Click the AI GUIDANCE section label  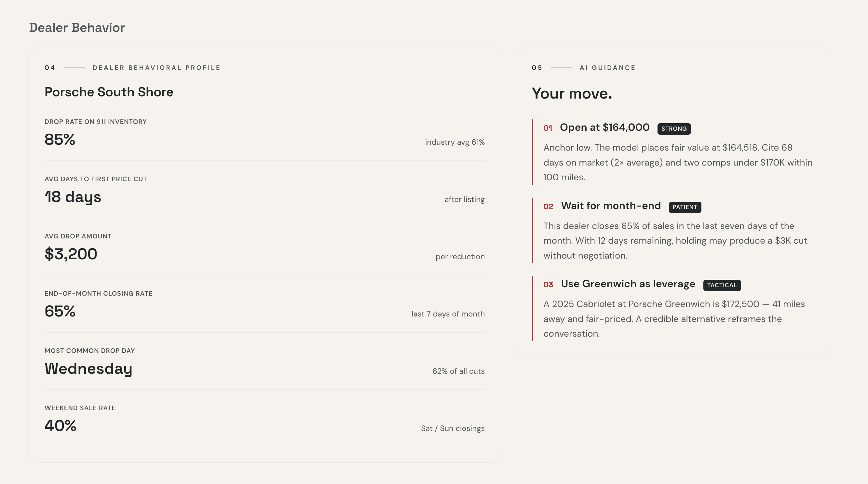click(x=607, y=68)
